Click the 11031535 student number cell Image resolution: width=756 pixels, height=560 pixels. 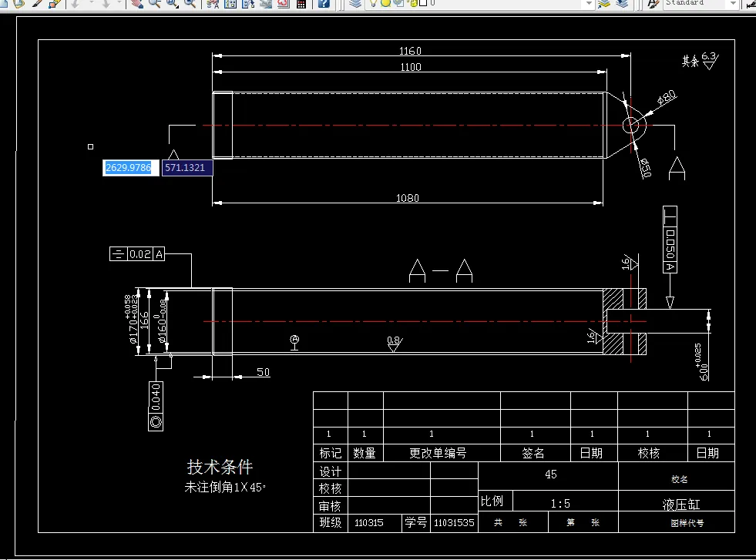point(454,522)
